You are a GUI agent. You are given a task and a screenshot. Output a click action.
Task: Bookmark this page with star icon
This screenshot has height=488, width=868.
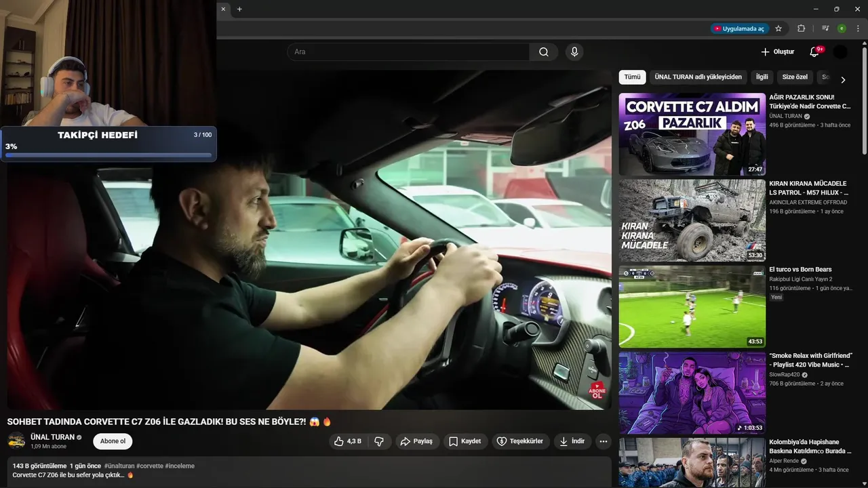(778, 28)
